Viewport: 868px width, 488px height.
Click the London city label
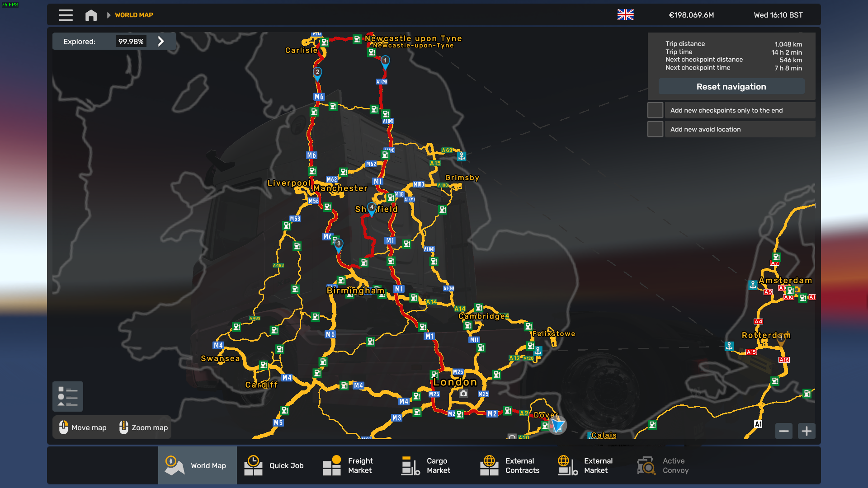[455, 382]
